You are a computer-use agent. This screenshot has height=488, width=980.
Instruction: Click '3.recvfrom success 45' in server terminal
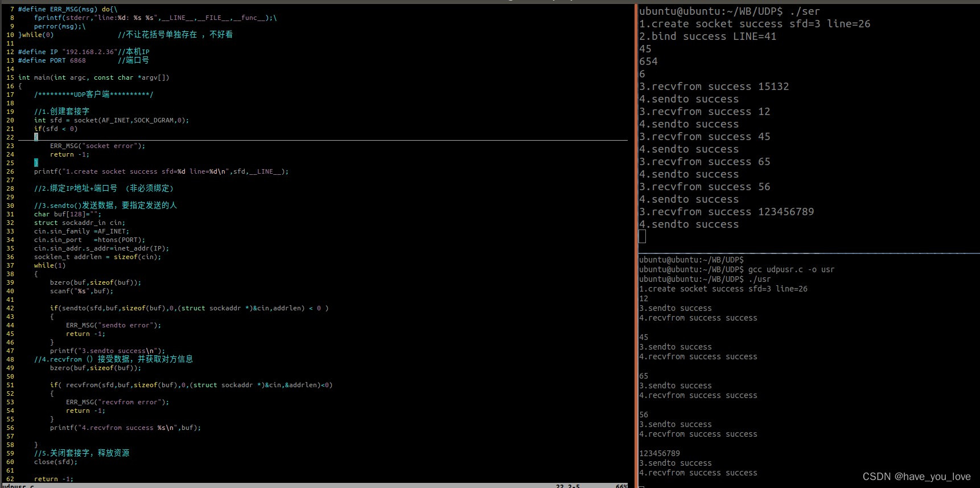coord(705,137)
